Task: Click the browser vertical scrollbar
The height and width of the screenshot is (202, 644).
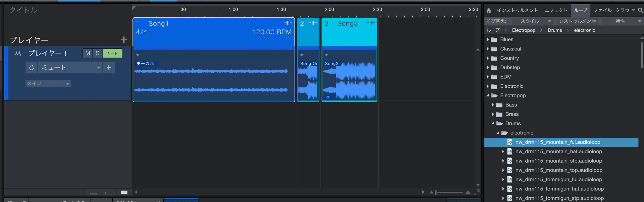Action: point(642,55)
